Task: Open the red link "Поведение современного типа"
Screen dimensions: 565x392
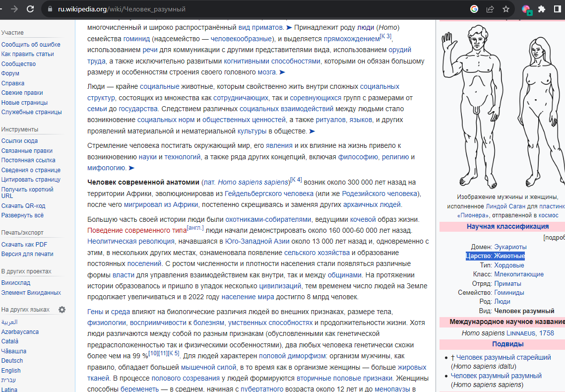Action: (137, 230)
